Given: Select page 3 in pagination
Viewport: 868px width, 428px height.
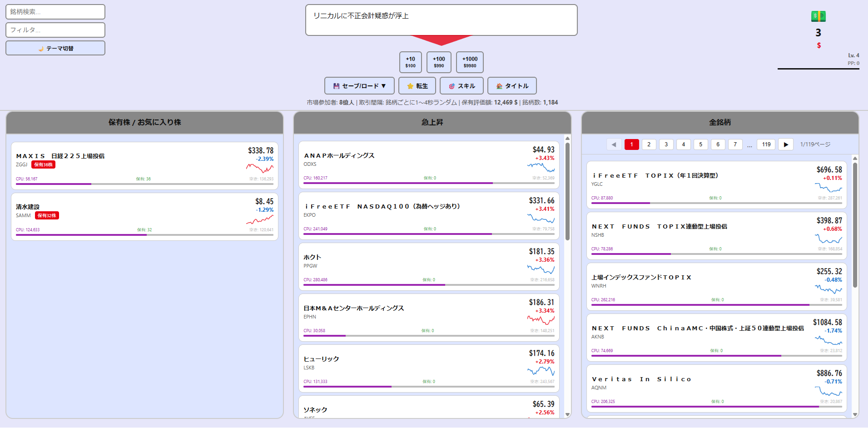Looking at the screenshot, I should click(x=666, y=144).
